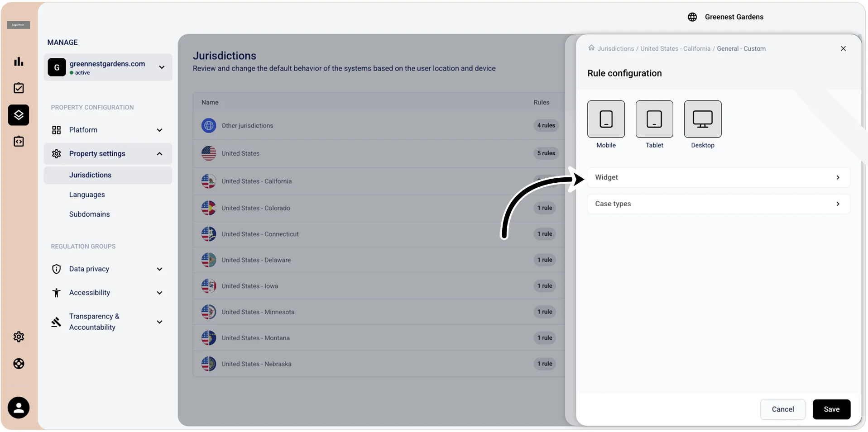The height and width of the screenshot is (432, 868).
Task: Select the United States - Nebraska row
Action: tap(379, 364)
